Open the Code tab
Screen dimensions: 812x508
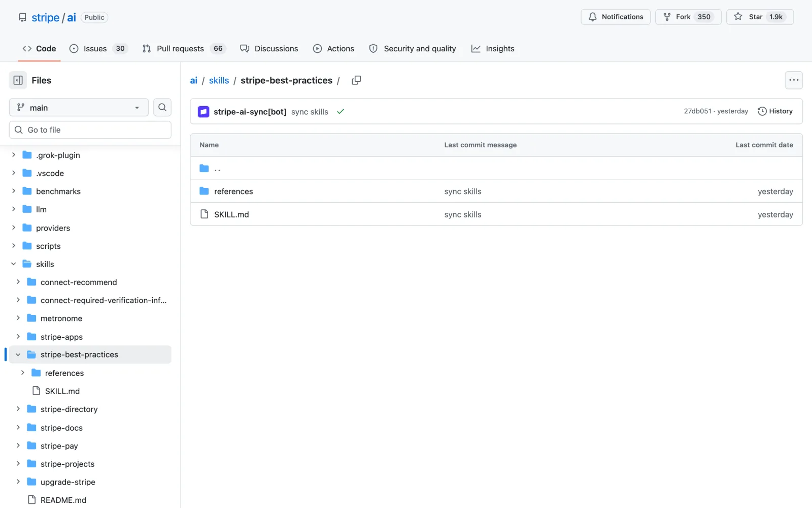[x=39, y=49]
